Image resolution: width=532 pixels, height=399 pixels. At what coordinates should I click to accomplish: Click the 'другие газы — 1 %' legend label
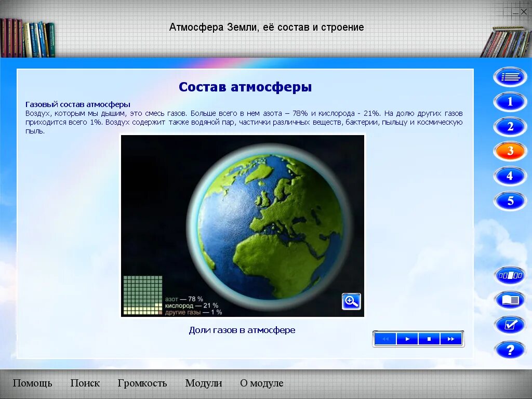(193, 312)
